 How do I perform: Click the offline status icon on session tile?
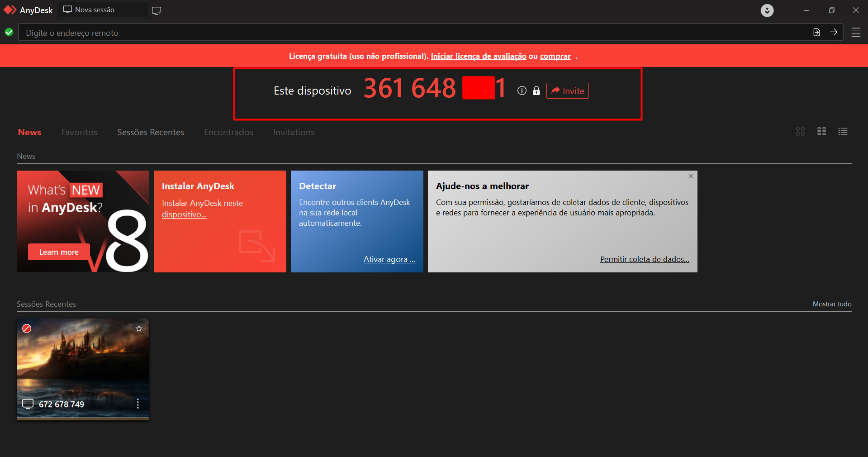click(x=27, y=328)
